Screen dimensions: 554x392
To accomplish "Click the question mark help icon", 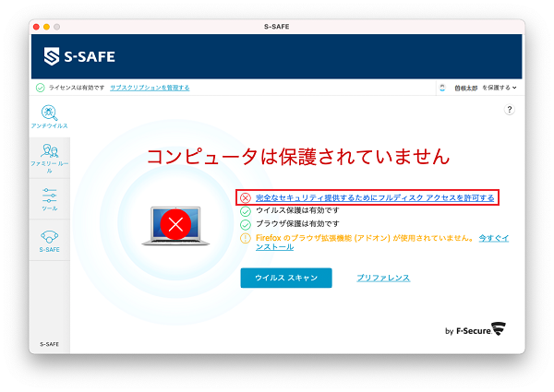I will pyautogui.click(x=509, y=110).
